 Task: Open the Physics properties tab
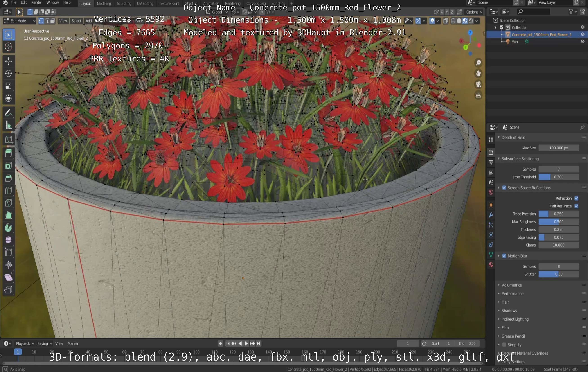click(x=491, y=235)
